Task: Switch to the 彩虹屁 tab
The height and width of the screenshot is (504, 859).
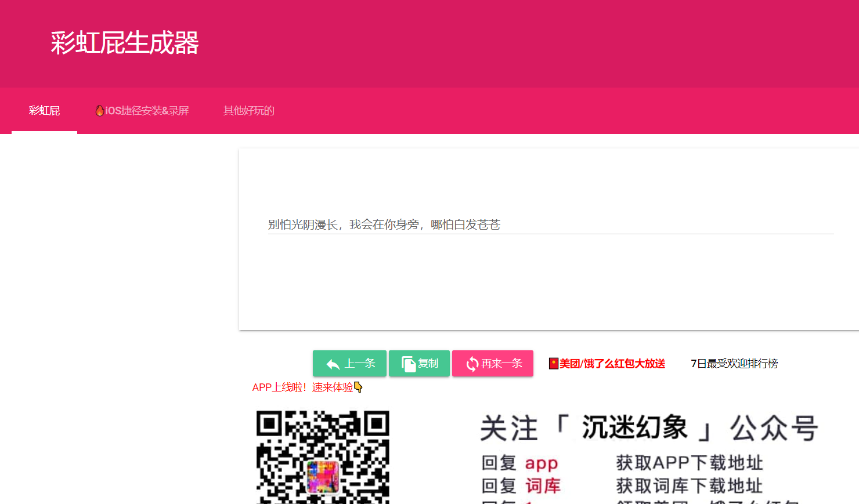Action: click(45, 111)
